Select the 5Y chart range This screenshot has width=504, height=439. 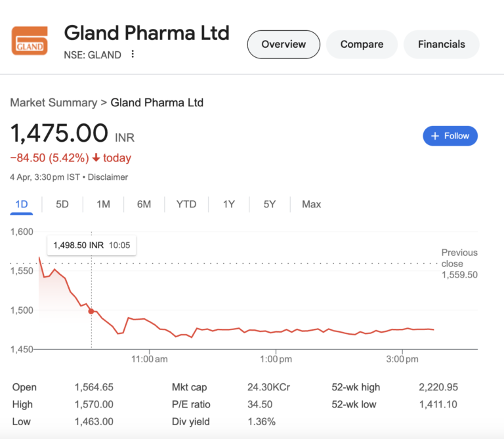click(x=270, y=204)
